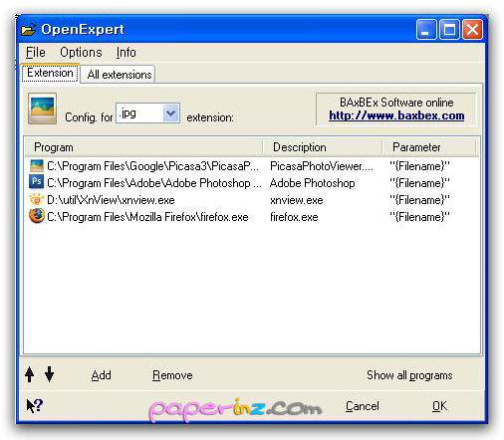This screenshot has height=440, width=504.
Task: Select the Mozilla Firefox program icon
Action: coord(37,216)
